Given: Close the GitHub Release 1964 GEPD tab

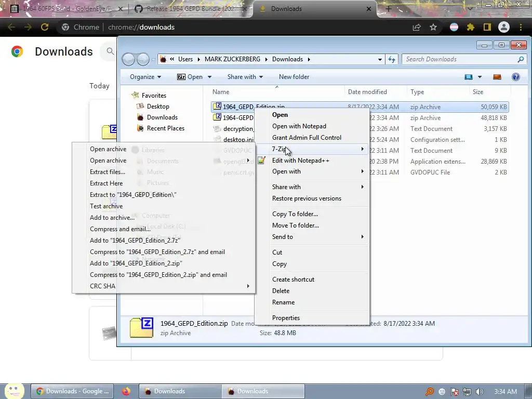Looking at the screenshot, I should point(245,9).
